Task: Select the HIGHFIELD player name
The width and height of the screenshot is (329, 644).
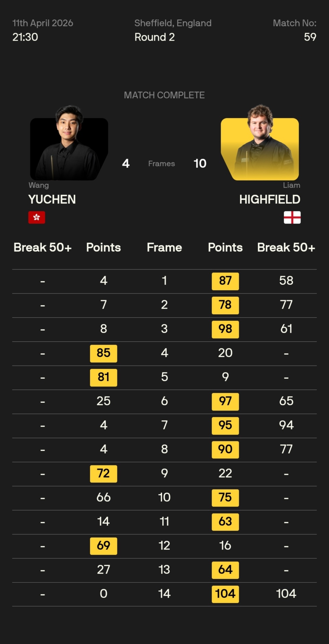Action: coord(270,199)
